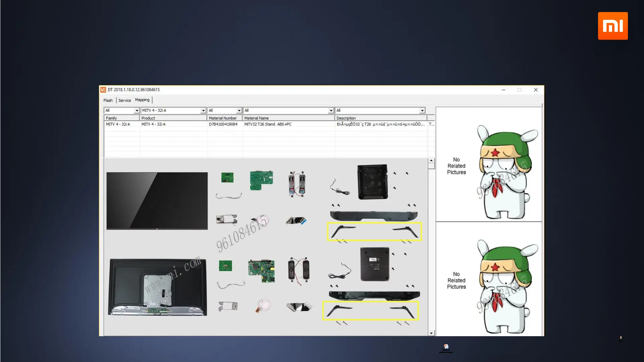Image resolution: width=644 pixels, height=362 pixels.
Task: Click the lower back cover image
Action: (375, 264)
